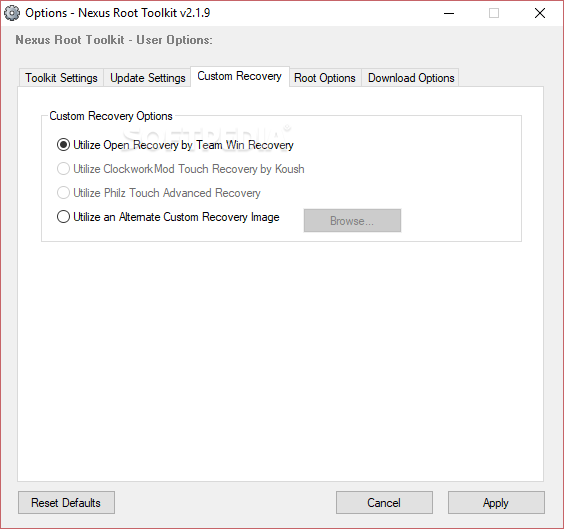564x529 pixels.
Task: Select the Custom Recovery tab
Action: pos(240,76)
